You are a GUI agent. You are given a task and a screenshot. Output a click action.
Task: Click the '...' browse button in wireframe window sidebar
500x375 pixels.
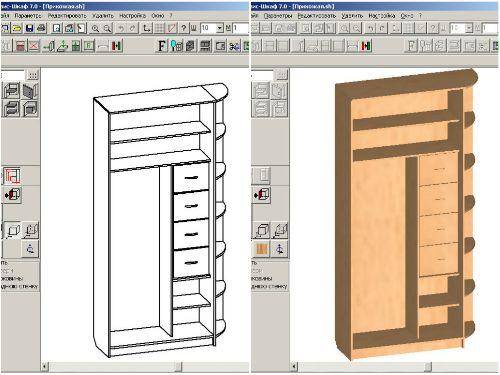(33, 75)
